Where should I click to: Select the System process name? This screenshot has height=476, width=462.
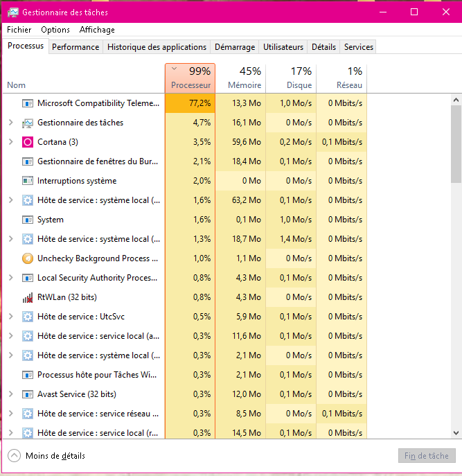point(51,220)
